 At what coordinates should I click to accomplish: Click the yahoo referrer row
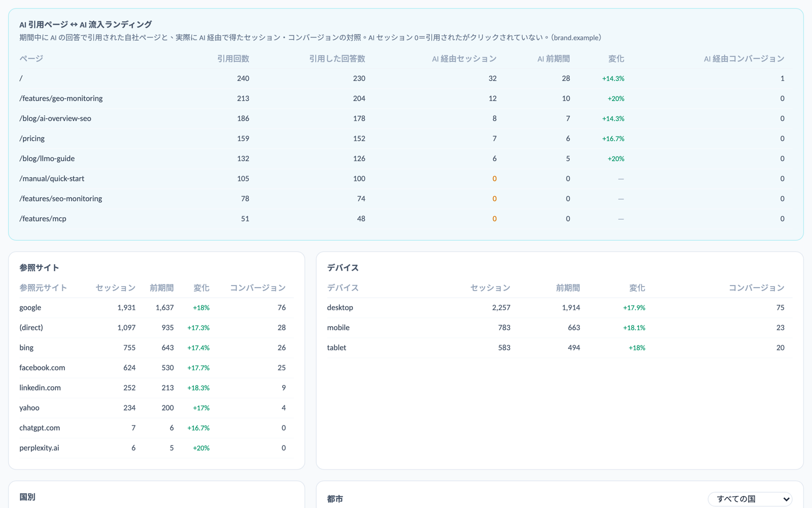156,408
